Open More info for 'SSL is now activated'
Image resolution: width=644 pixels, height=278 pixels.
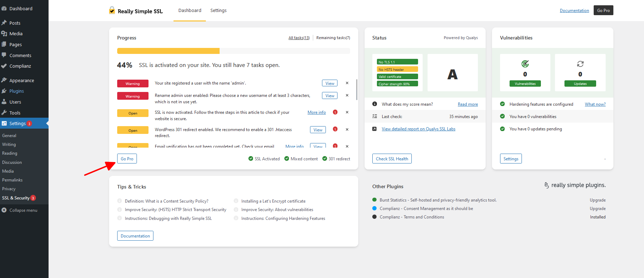tap(317, 112)
